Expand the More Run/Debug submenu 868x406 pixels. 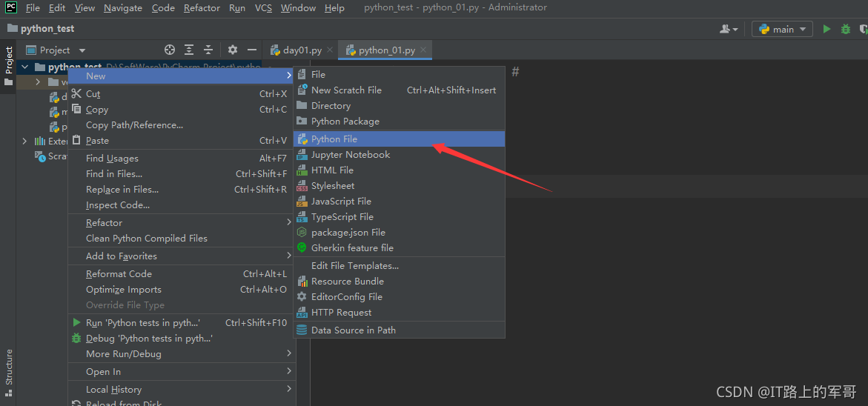point(288,353)
